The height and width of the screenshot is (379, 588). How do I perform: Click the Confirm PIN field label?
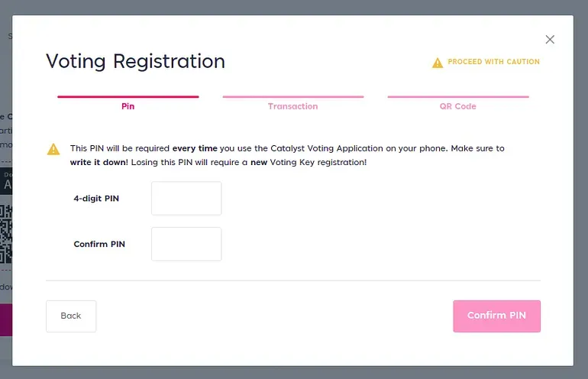[99, 244]
